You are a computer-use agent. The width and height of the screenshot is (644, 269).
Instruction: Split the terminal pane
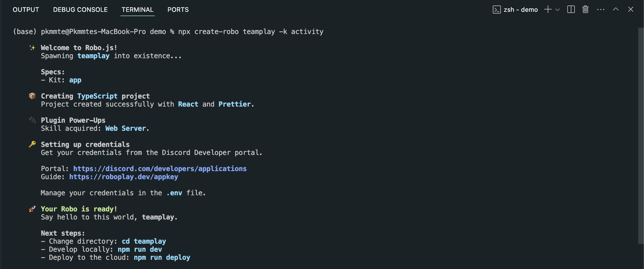point(571,9)
